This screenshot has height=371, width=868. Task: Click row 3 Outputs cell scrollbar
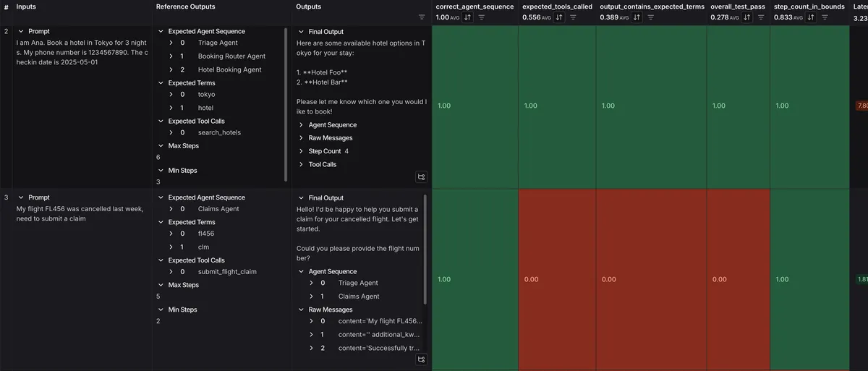click(x=425, y=250)
